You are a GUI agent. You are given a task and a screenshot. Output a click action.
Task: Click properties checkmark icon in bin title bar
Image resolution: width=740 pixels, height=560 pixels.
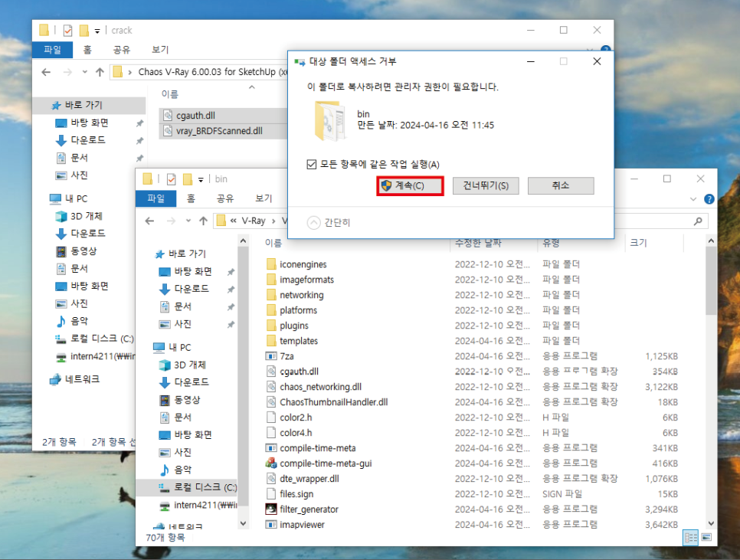pos(172,179)
